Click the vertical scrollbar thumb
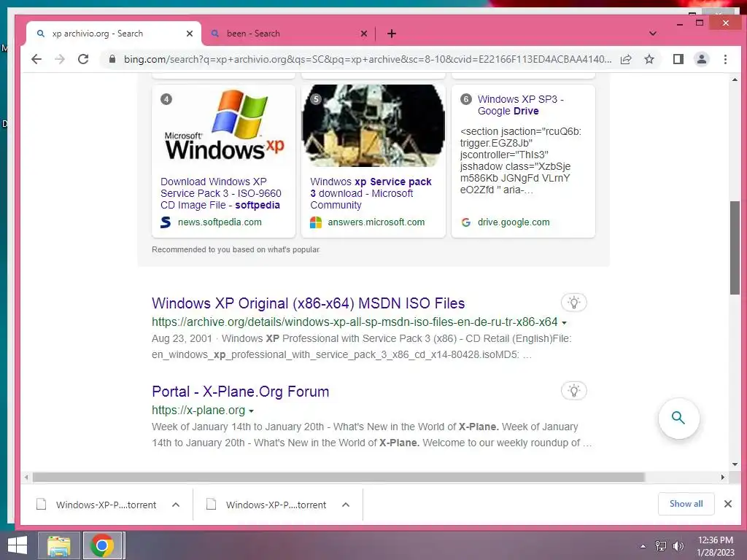 (735, 248)
